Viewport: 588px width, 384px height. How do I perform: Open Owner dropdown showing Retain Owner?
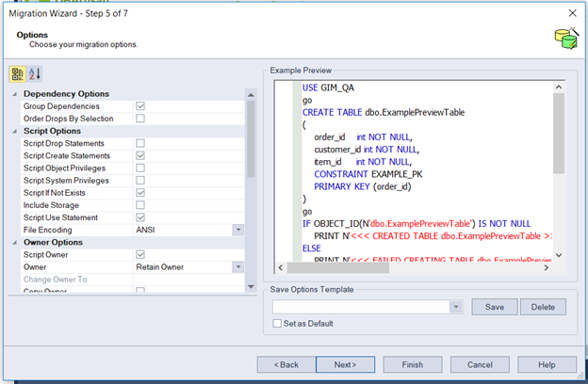[x=238, y=266]
